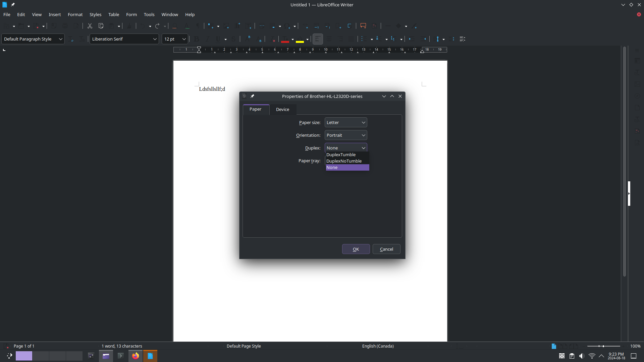This screenshot has width=644, height=362.
Task: Toggle Strikethrough formatting
Action: [233, 39]
